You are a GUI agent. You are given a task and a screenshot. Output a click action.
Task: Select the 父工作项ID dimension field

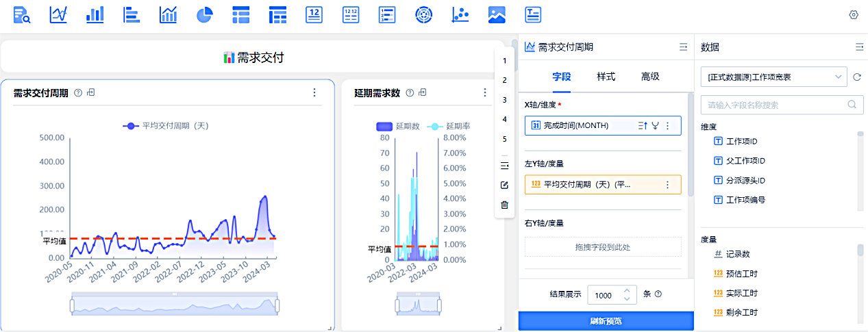point(740,161)
